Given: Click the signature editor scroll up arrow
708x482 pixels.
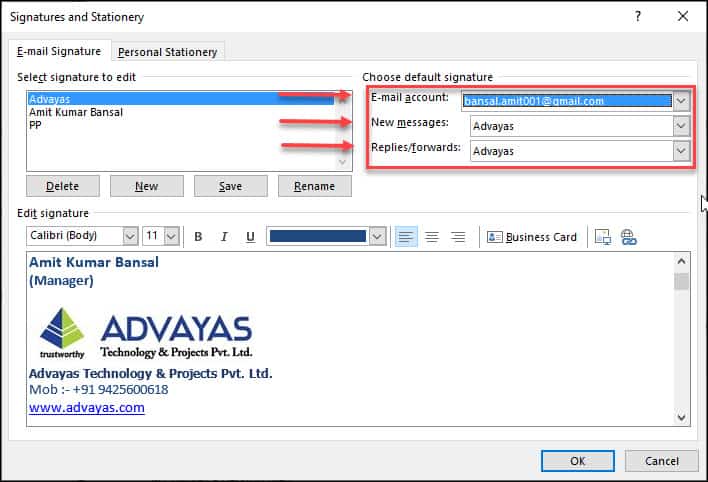Looking at the screenshot, I should point(681,261).
